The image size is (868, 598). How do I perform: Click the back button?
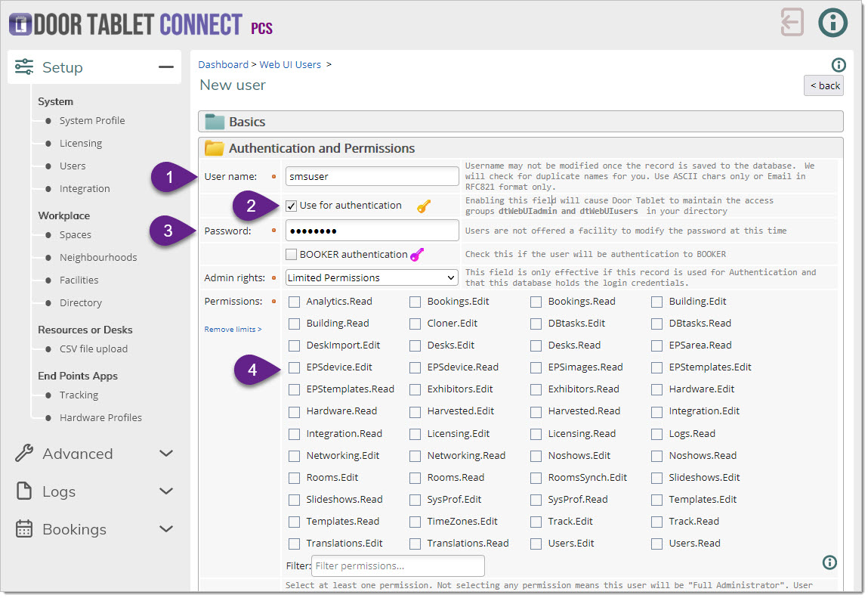[823, 85]
